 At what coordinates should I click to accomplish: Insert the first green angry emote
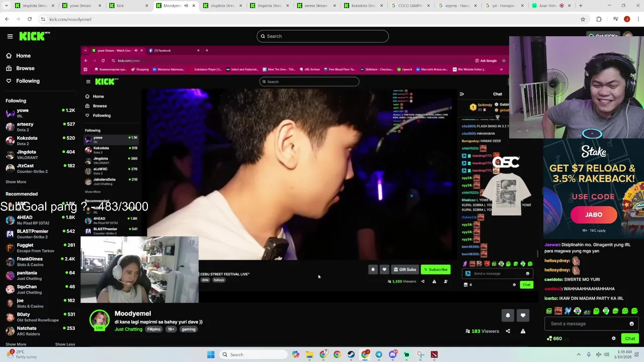tap(549, 311)
